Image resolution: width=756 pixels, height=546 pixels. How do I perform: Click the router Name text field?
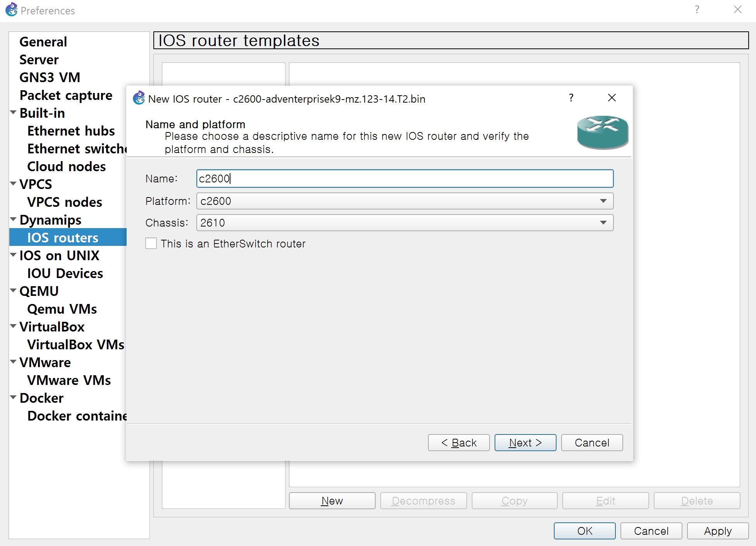[405, 179]
